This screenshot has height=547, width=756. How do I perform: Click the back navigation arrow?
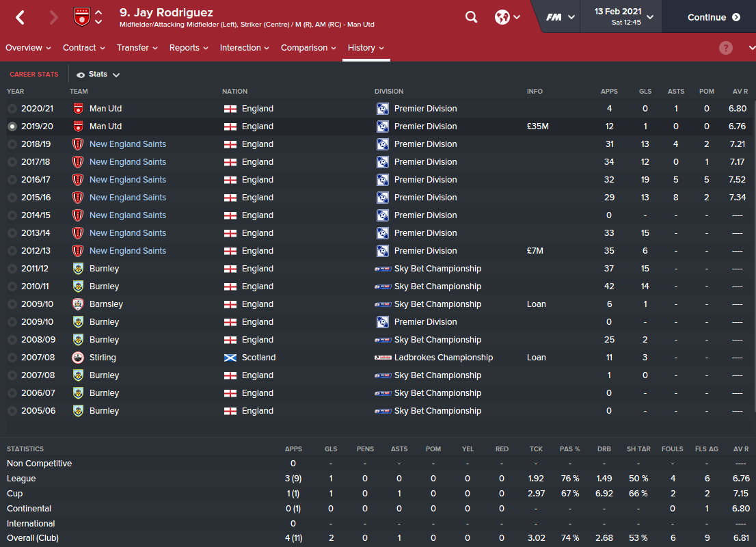(20, 17)
